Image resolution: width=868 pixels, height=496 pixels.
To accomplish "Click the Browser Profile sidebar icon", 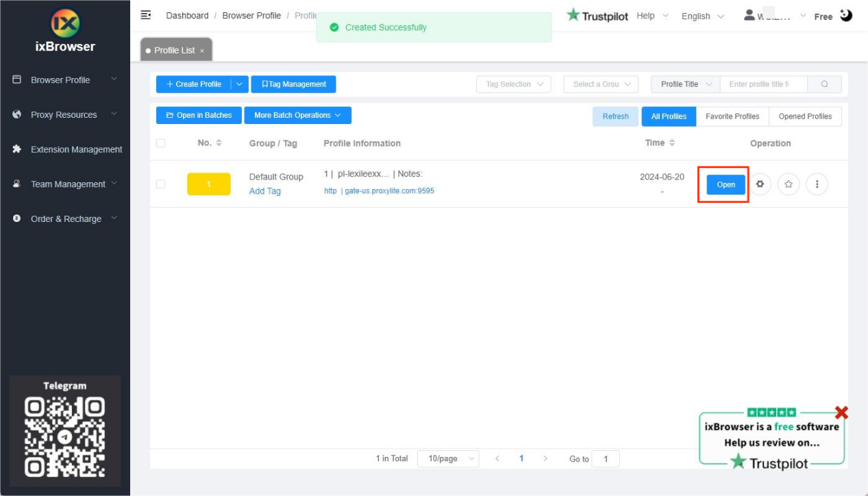I will [17, 79].
